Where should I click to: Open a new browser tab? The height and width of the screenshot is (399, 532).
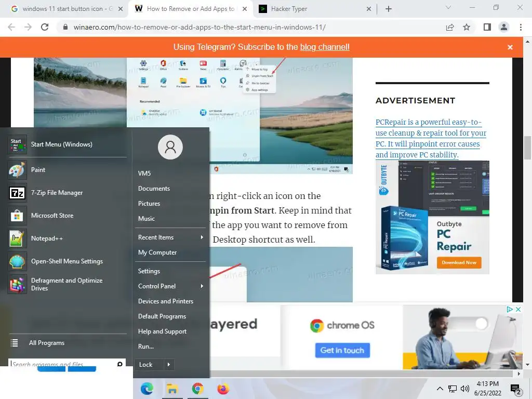click(389, 9)
